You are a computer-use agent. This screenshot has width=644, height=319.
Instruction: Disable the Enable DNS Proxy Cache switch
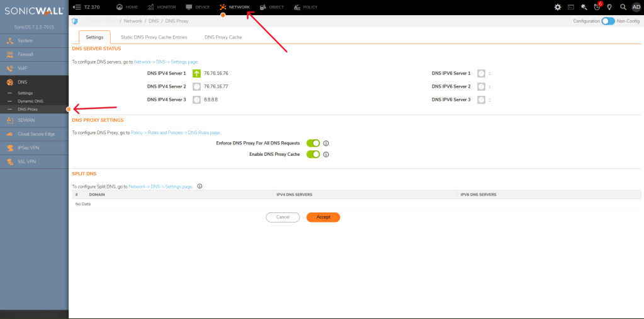pos(313,154)
